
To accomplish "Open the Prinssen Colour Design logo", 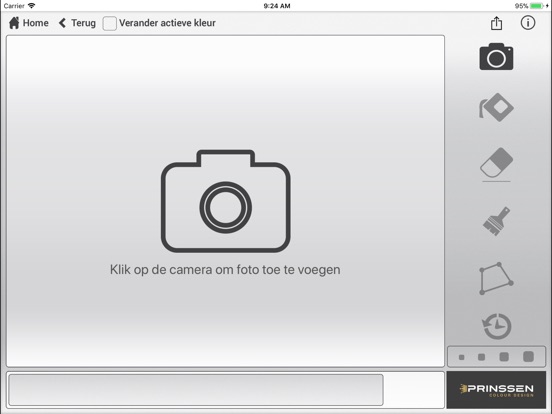I will pyautogui.click(x=496, y=390).
